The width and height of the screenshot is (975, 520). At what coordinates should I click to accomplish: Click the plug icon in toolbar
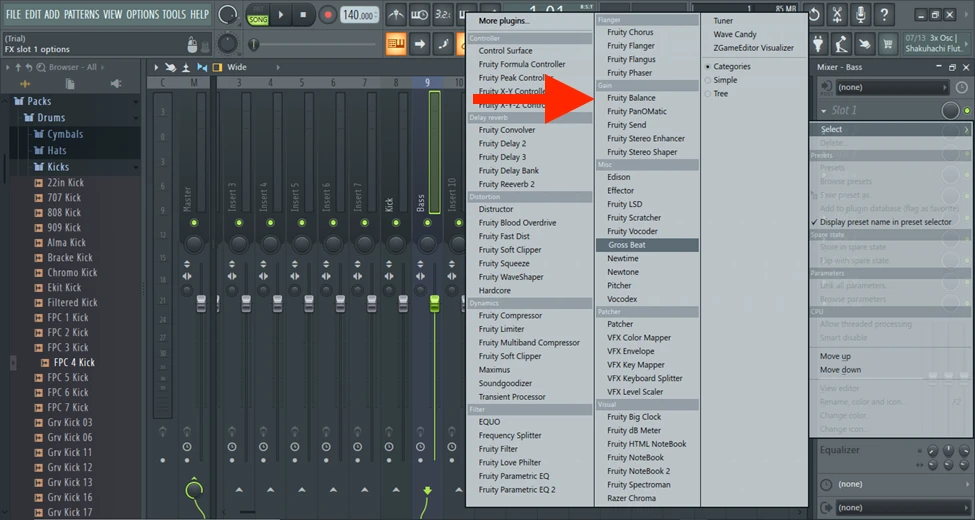818,44
